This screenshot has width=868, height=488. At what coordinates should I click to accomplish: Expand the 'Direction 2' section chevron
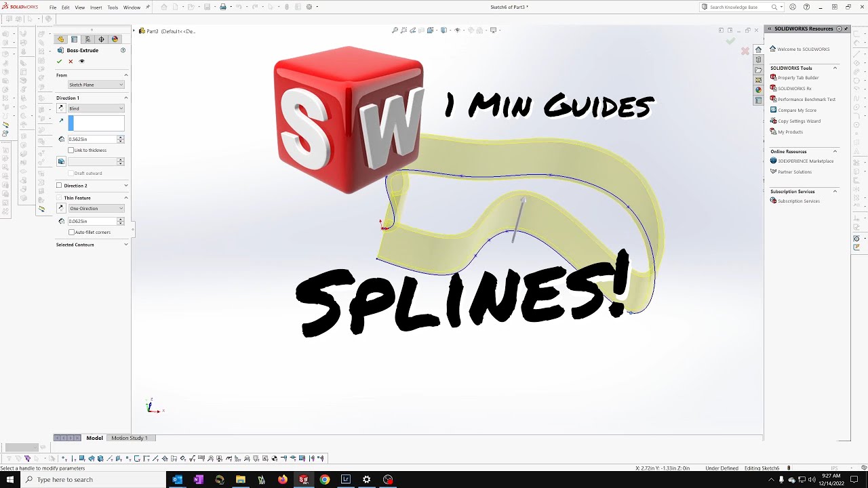pos(125,186)
